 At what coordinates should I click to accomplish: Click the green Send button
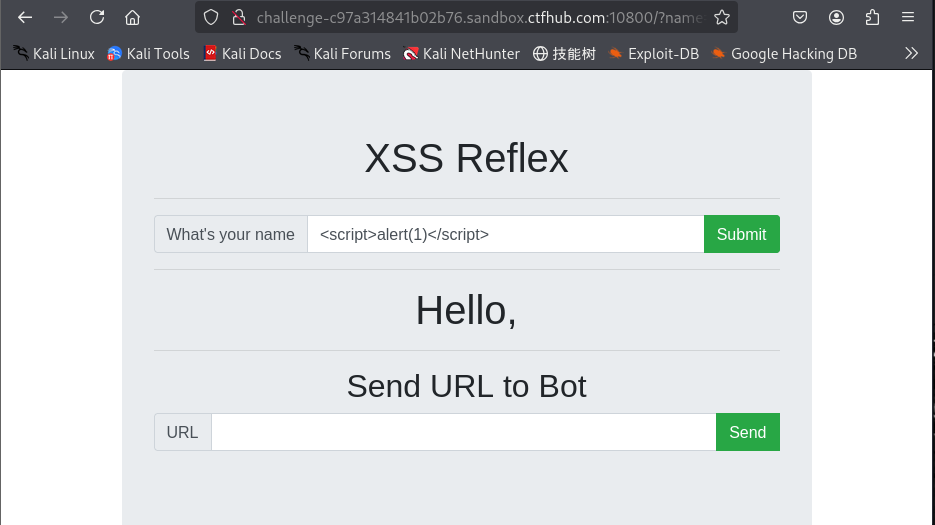(x=748, y=432)
